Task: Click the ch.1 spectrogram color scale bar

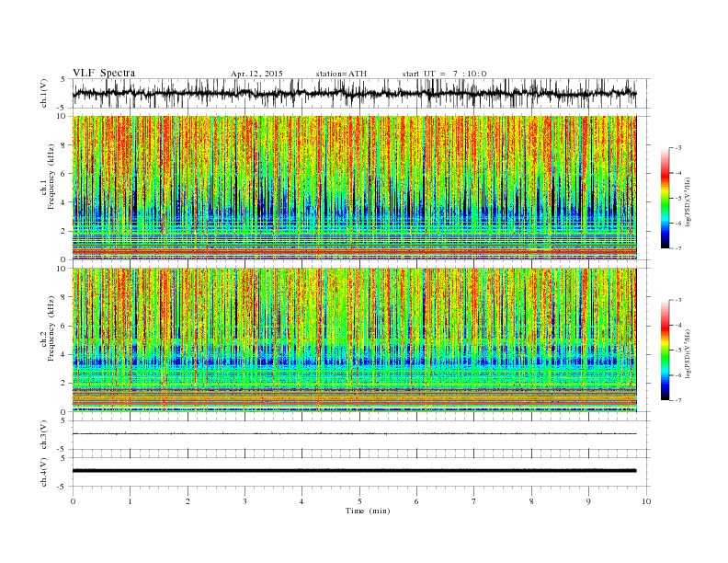Action: pyautogui.click(x=665, y=198)
